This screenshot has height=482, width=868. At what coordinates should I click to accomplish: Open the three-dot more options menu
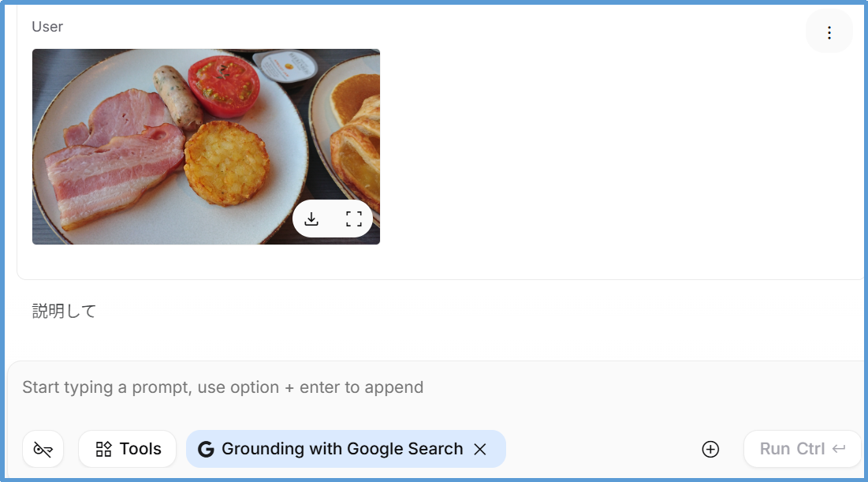829,32
